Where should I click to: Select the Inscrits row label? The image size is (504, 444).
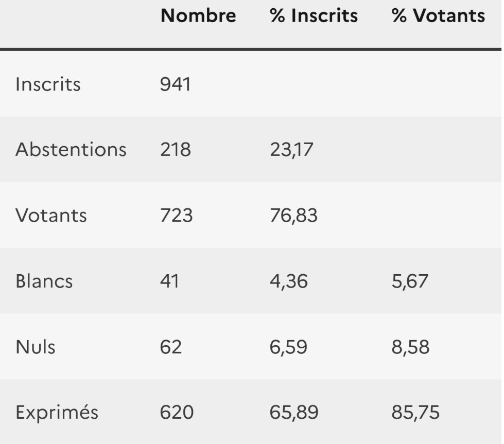[x=48, y=84]
